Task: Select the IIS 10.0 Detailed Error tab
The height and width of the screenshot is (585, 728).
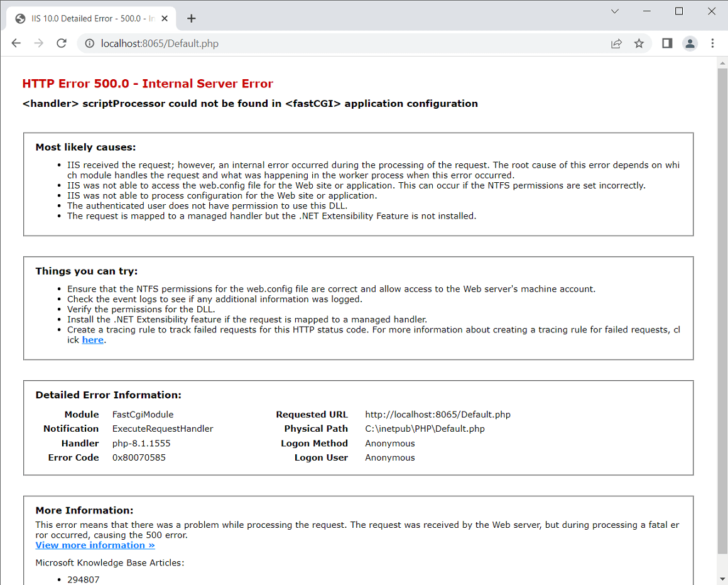Action: coord(88,18)
